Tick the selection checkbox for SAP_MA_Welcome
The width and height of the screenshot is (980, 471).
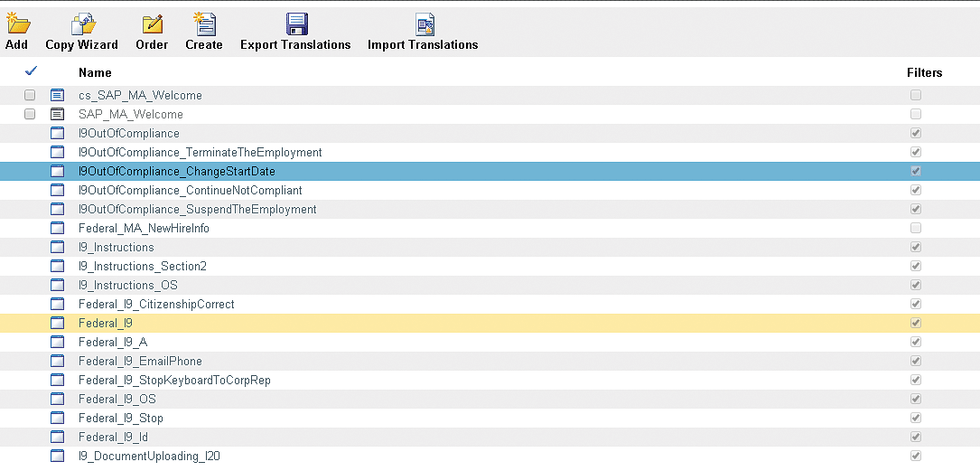pos(30,115)
